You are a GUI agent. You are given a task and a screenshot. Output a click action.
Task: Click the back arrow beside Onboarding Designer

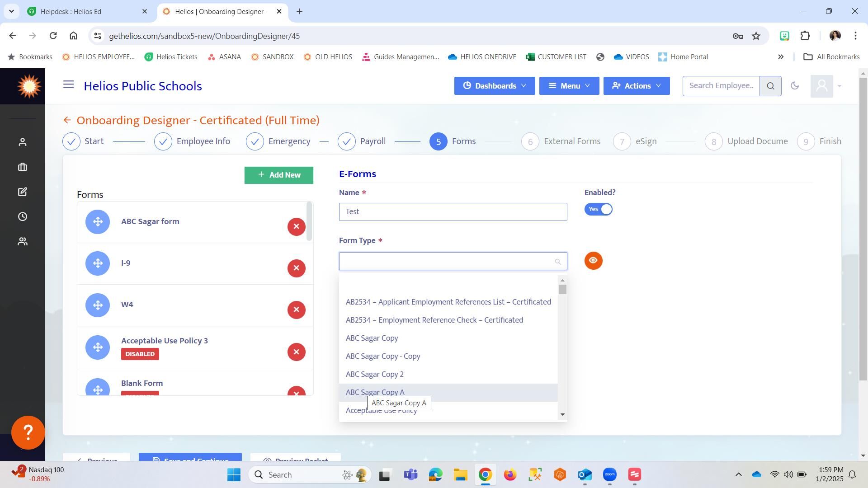tap(67, 120)
